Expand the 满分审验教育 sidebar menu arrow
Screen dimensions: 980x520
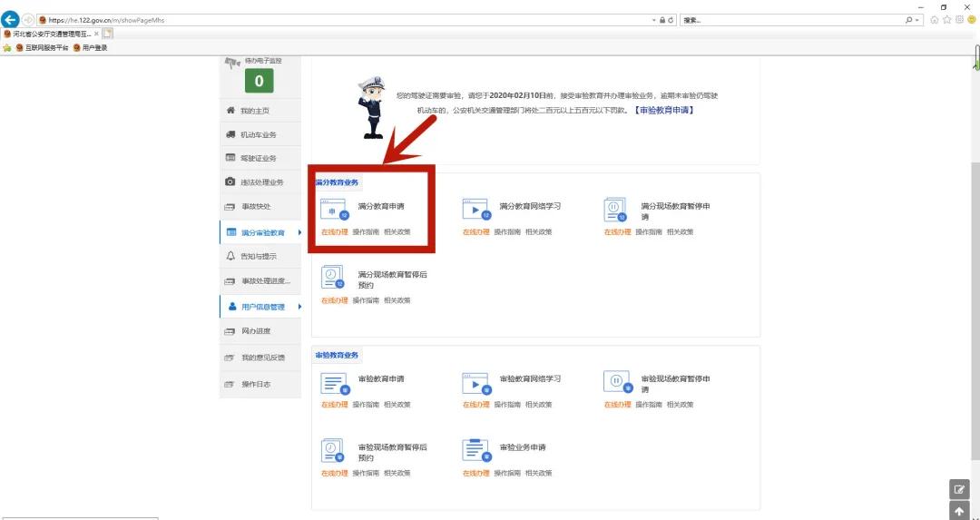[299, 233]
